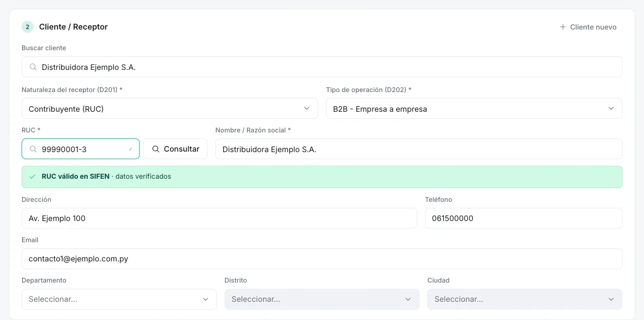Click the magnifier icon in Buscar cliente field
644x320 pixels.
click(33, 67)
